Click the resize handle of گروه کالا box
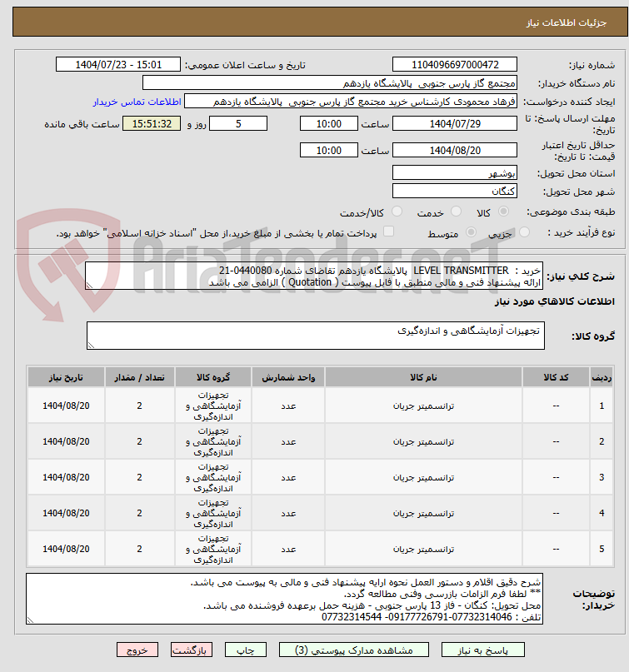Viewport: 629px width, 672px height. (x=91, y=346)
